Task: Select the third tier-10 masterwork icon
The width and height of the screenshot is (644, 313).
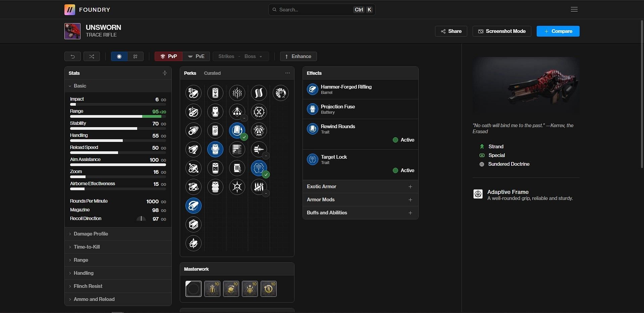Action: 250,289
